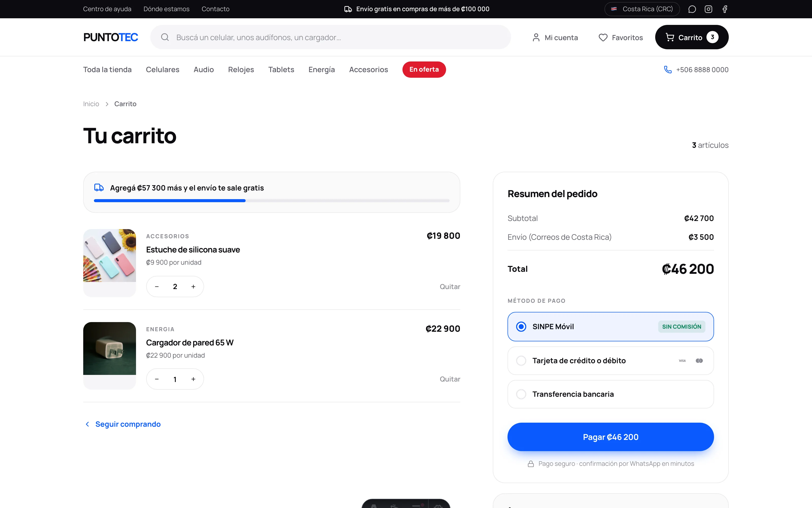Viewport: 812px width, 508px height.
Task: Decrease quantity of Cargador de pared 65 W
Action: pos(157,379)
